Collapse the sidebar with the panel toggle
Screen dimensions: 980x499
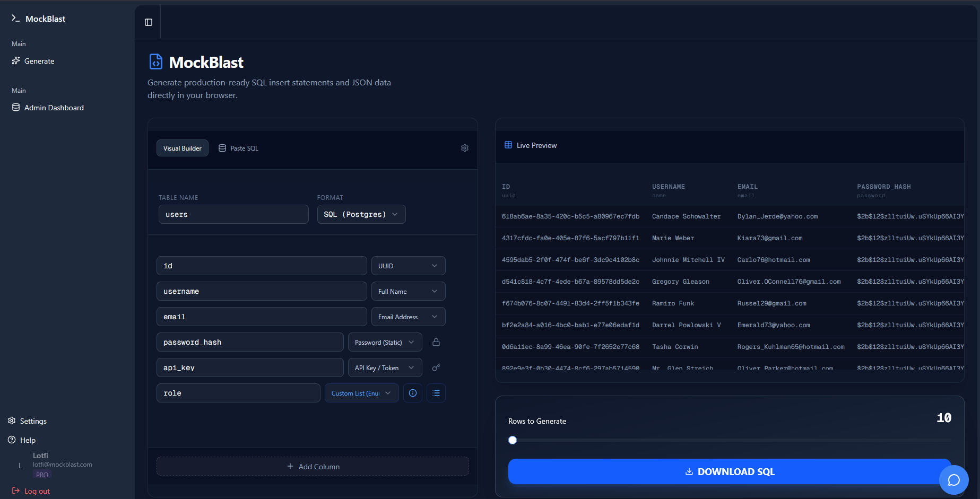point(148,22)
